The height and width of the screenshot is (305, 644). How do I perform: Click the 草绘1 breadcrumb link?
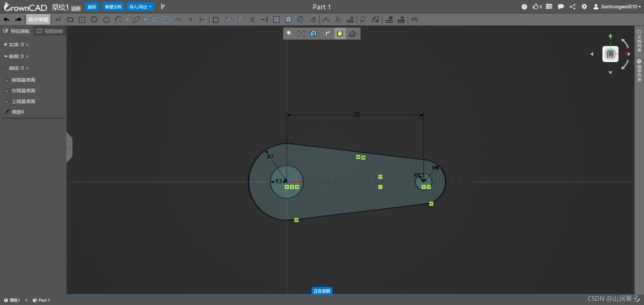[x=12, y=300]
